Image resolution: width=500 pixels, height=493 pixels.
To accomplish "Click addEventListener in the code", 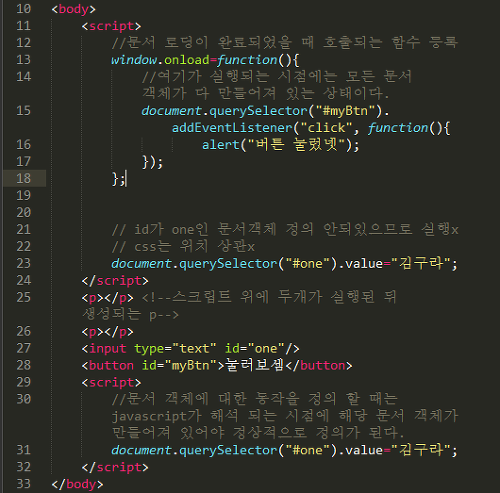I will tap(232, 128).
